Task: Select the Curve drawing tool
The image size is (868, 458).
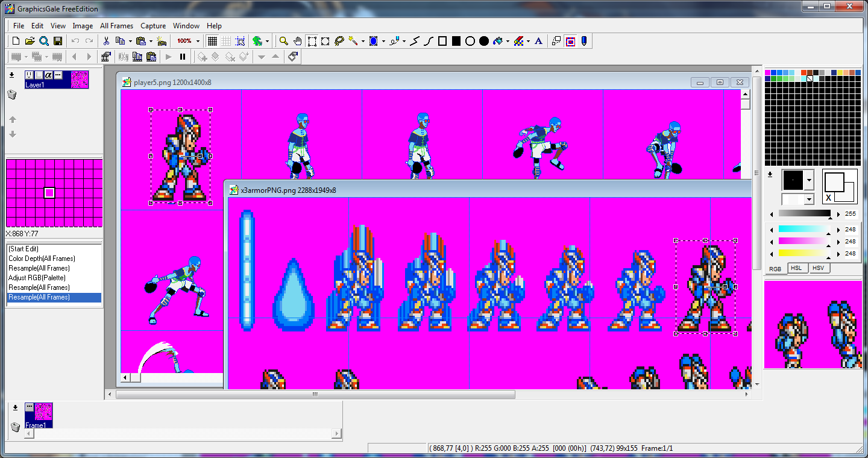Action: click(x=429, y=41)
